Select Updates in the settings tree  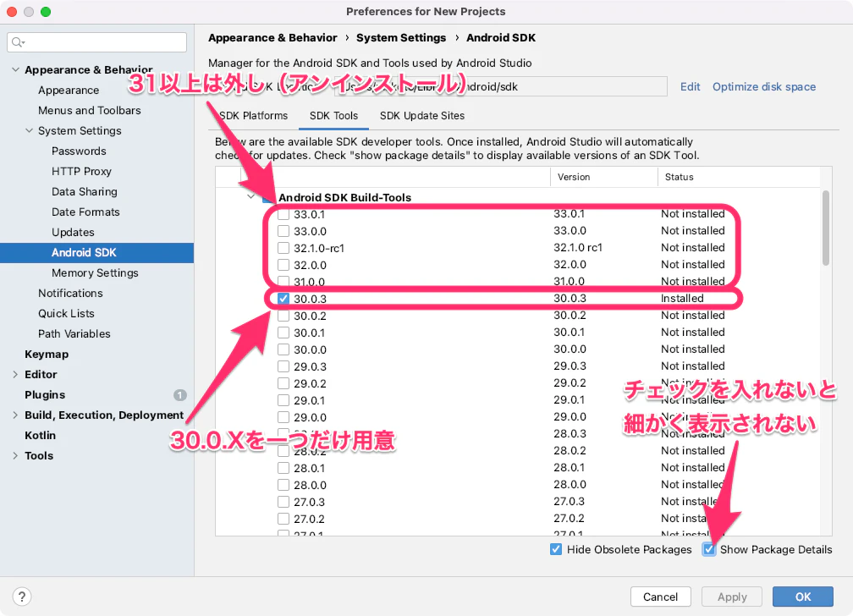[73, 233]
